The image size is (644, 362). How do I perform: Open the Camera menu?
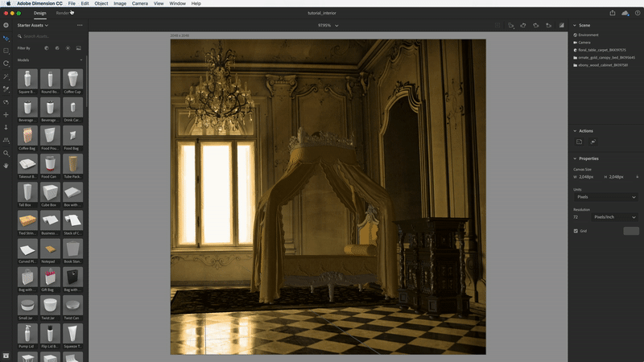click(x=139, y=4)
